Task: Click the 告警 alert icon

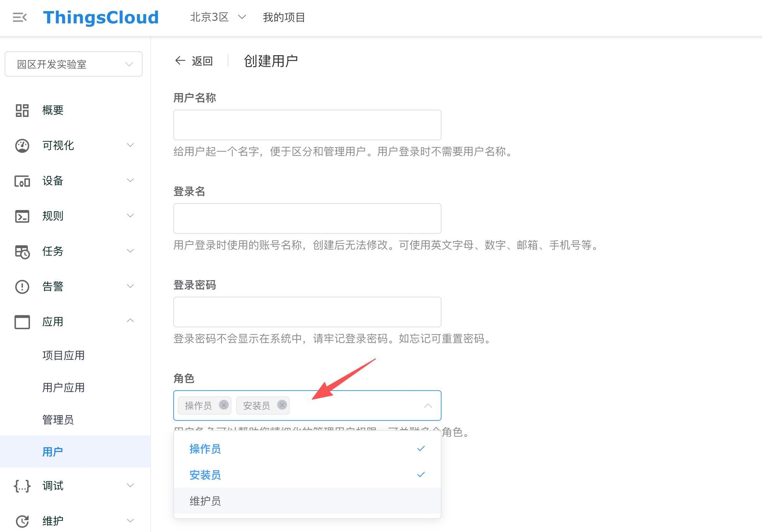Action: point(22,287)
